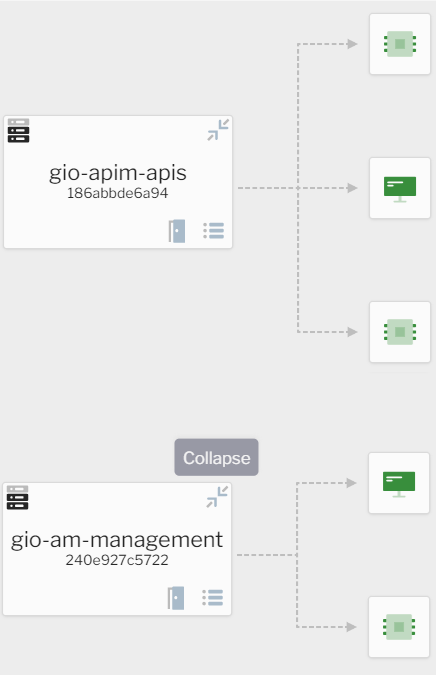Click the gio-apim-apis title text
This screenshot has height=675, width=436.
[118, 173]
